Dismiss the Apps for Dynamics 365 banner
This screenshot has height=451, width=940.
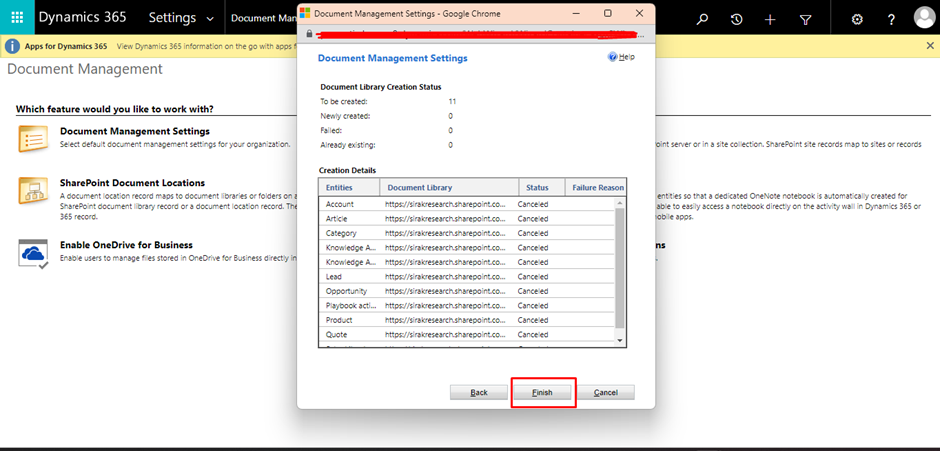pos(930,46)
